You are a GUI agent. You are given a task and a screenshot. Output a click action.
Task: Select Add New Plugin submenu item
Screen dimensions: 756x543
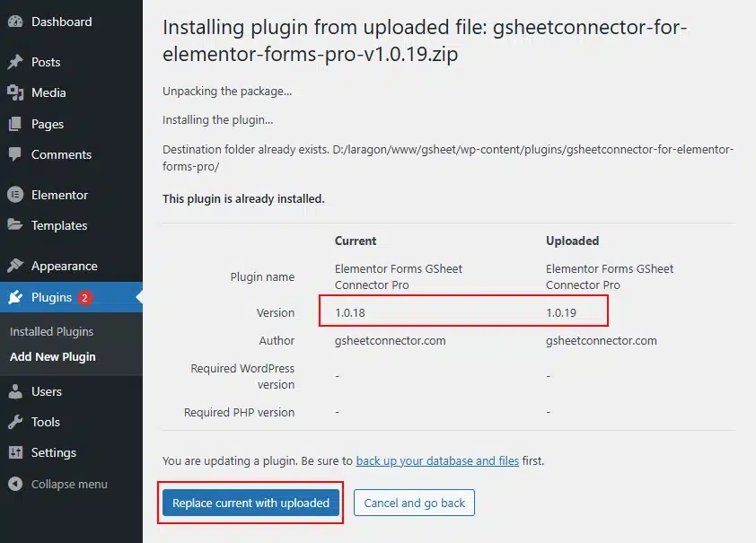click(x=52, y=356)
